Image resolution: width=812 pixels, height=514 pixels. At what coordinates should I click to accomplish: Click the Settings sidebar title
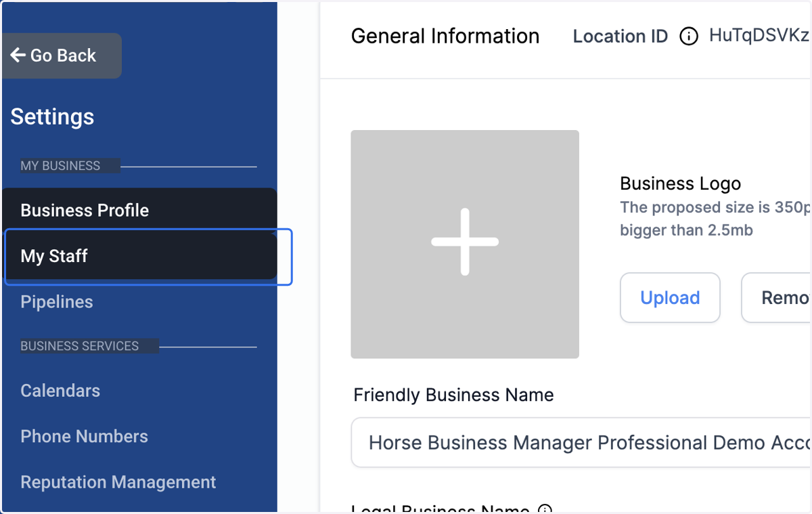(x=52, y=116)
